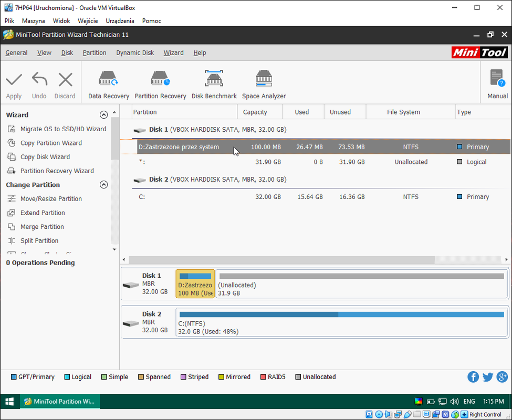Open the Wizard menu
The width and height of the screenshot is (512, 420).
pos(173,53)
